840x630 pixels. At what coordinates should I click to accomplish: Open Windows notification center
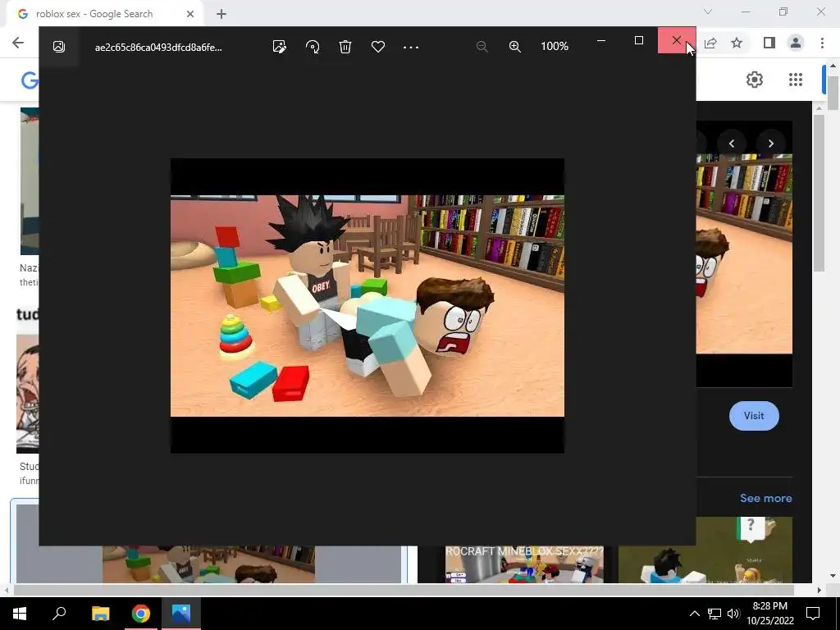(813, 614)
